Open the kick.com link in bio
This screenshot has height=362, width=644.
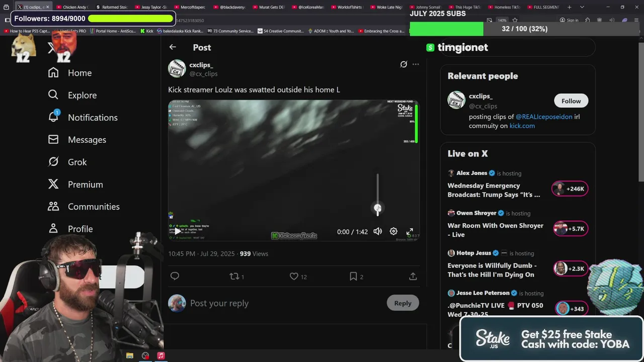(x=522, y=126)
